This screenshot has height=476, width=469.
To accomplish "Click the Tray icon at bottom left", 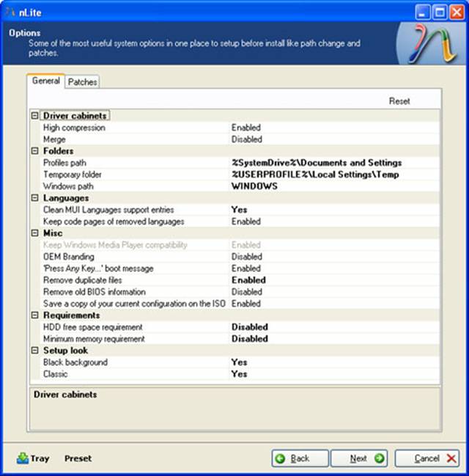I will click(23, 458).
